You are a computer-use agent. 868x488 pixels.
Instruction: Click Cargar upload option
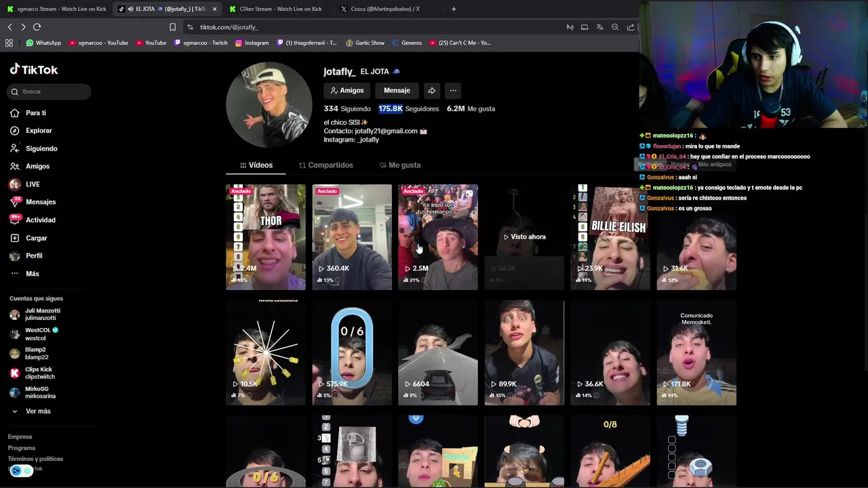[x=28, y=238]
